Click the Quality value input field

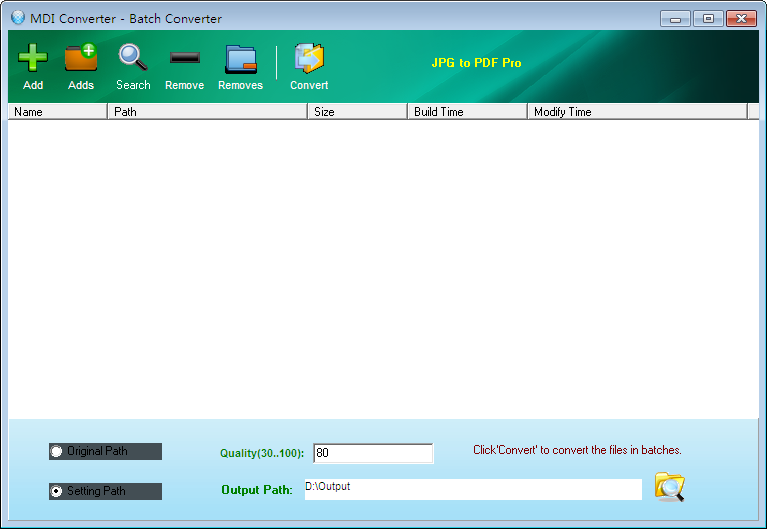click(x=373, y=453)
